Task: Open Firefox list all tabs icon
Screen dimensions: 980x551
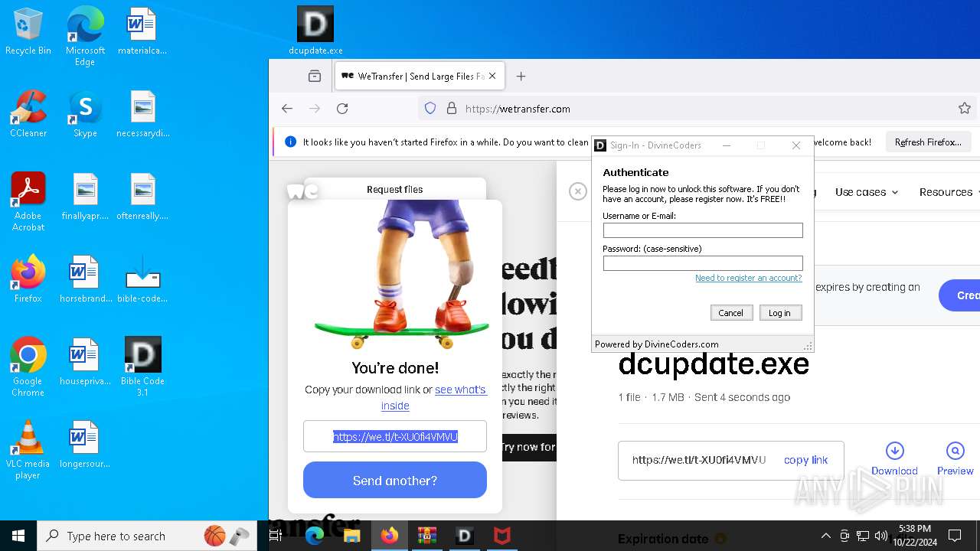Action: point(315,76)
